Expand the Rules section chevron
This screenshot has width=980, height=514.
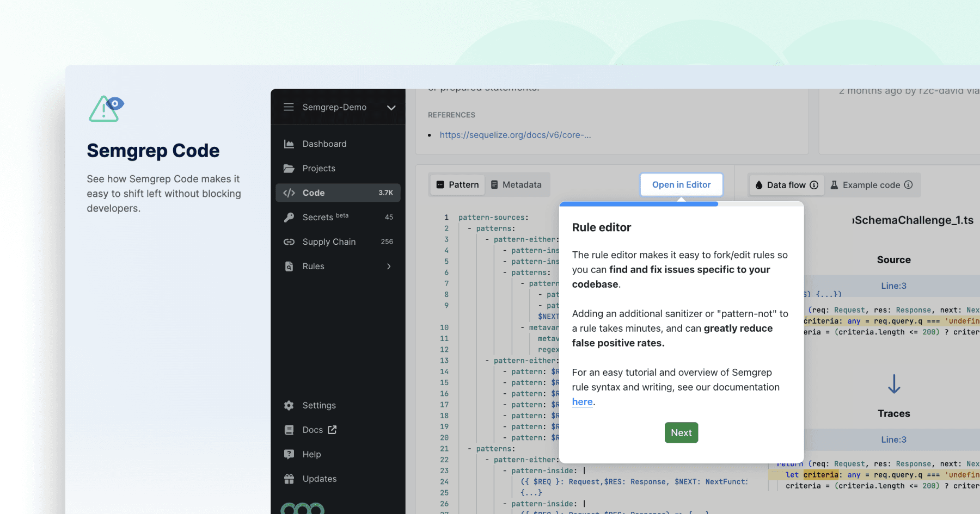click(x=389, y=266)
